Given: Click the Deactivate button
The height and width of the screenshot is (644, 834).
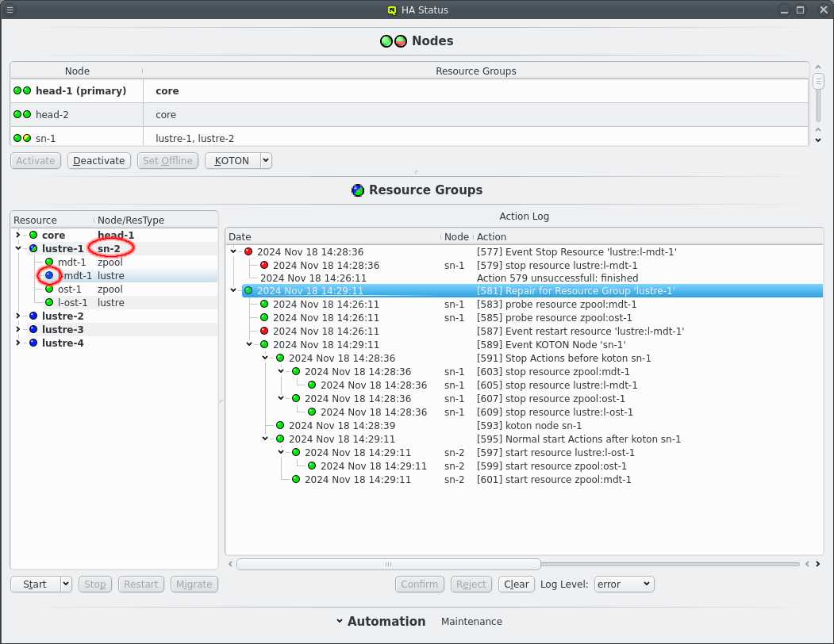Looking at the screenshot, I should click(x=99, y=160).
